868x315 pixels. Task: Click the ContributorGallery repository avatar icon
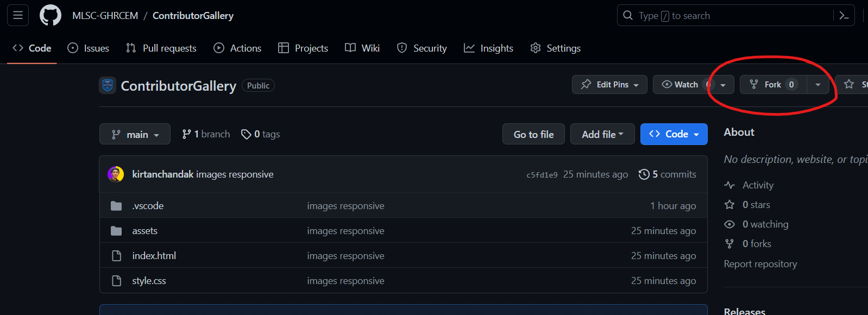[108, 85]
